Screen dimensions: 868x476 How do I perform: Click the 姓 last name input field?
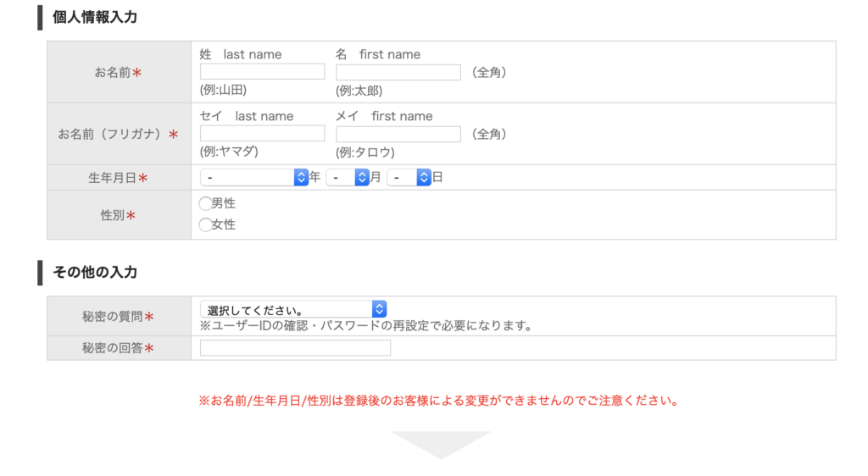tap(263, 72)
